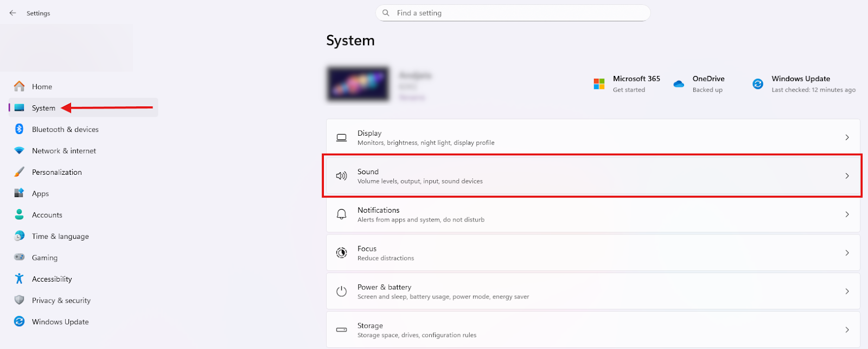The image size is (868, 349).
Task: Click the back arrow in Settings header
Action: (x=12, y=13)
